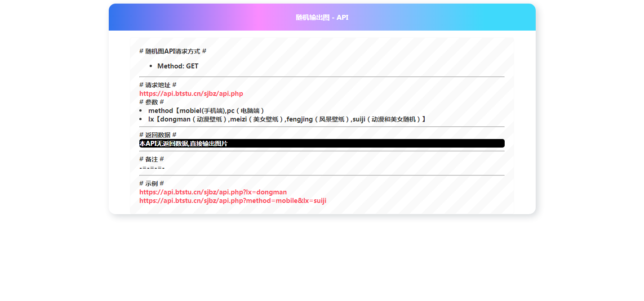Open the method=mobile&lx=suiji example link
This screenshot has height=301, width=644.
coord(233,201)
